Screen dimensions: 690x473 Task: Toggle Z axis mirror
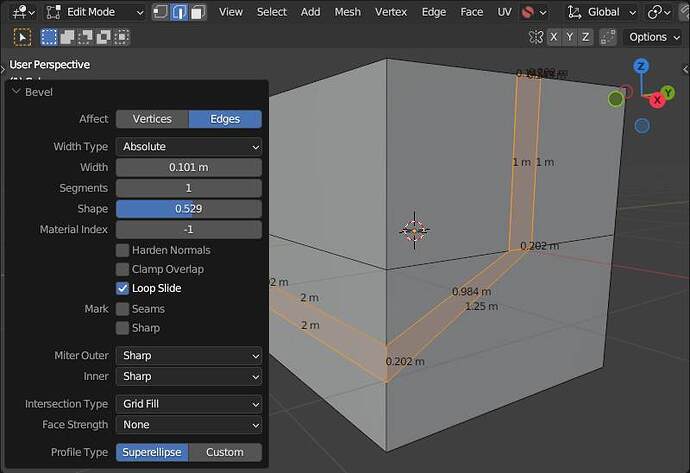586,37
